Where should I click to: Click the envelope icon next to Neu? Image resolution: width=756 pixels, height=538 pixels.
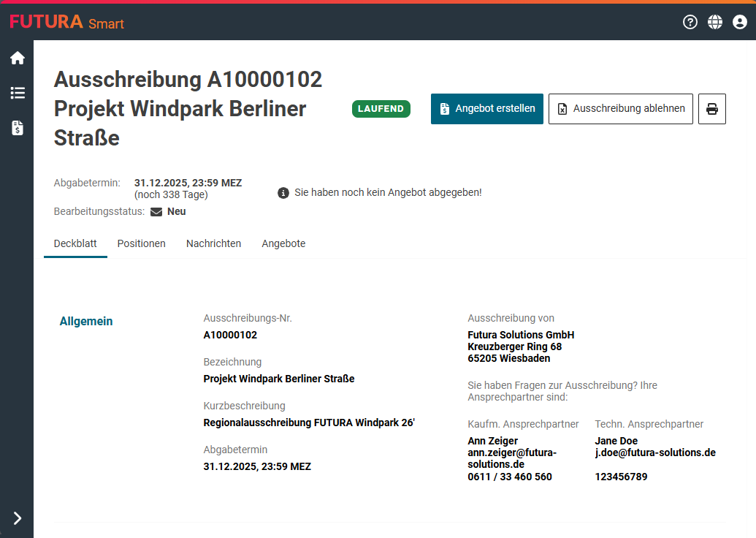click(156, 212)
